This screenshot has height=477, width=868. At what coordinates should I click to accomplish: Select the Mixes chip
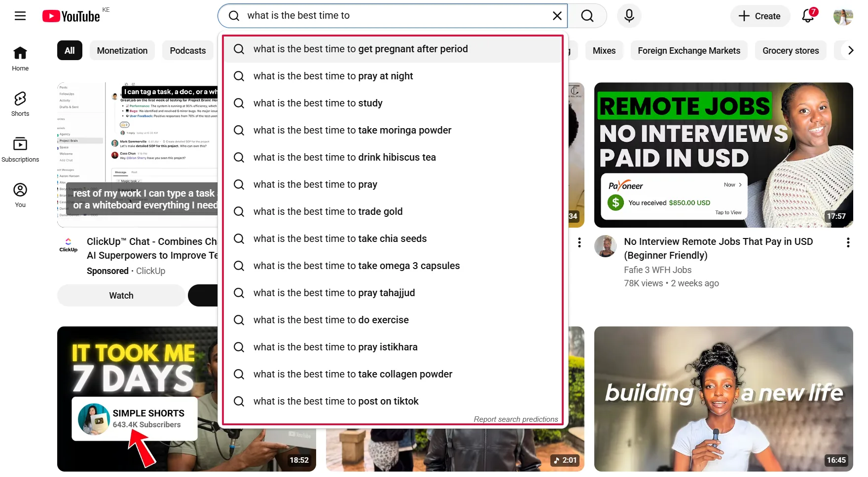(604, 50)
